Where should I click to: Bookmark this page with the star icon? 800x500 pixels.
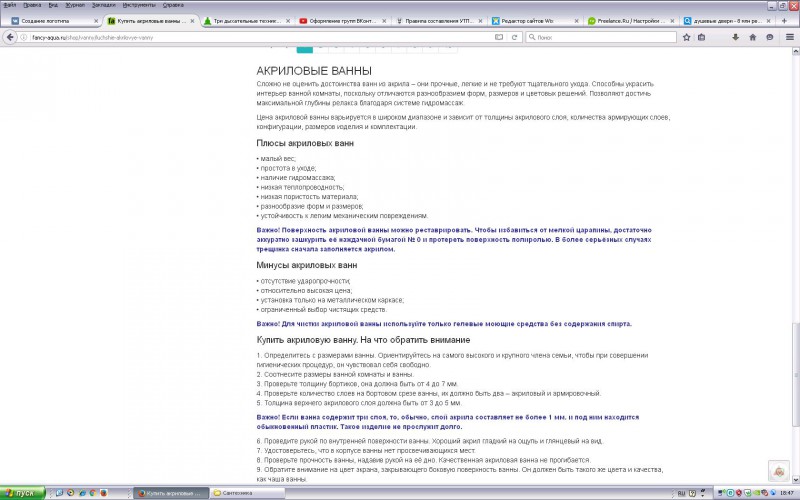687,37
